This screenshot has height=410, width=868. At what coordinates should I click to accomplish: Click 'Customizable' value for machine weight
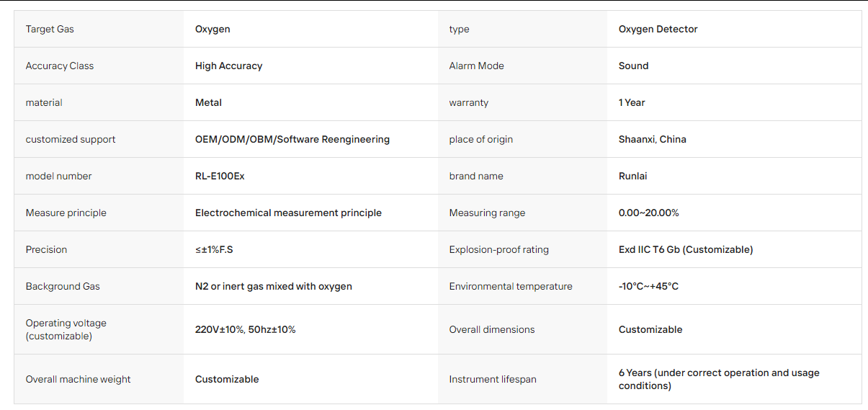coord(227,380)
